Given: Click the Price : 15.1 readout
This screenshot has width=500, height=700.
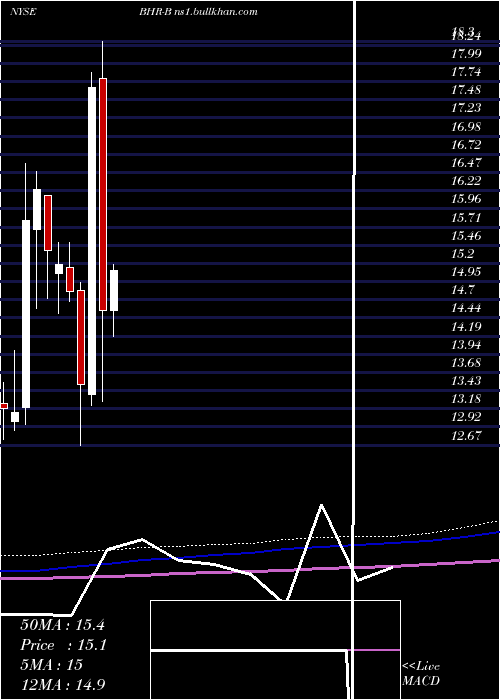Looking at the screenshot, I should [63, 645].
